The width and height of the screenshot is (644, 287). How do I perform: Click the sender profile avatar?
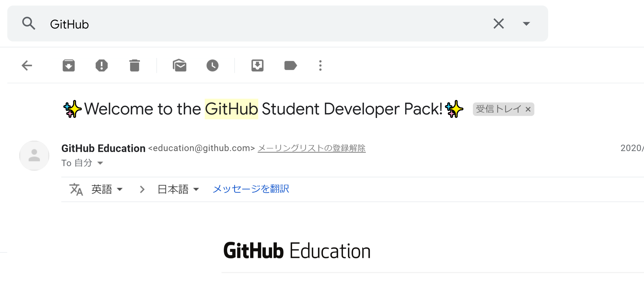pos(34,156)
